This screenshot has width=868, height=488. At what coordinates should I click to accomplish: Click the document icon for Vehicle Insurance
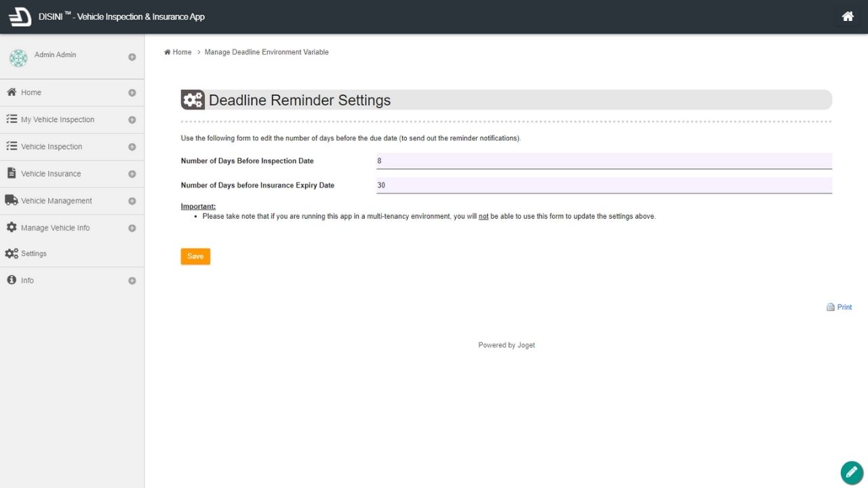(12, 174)
